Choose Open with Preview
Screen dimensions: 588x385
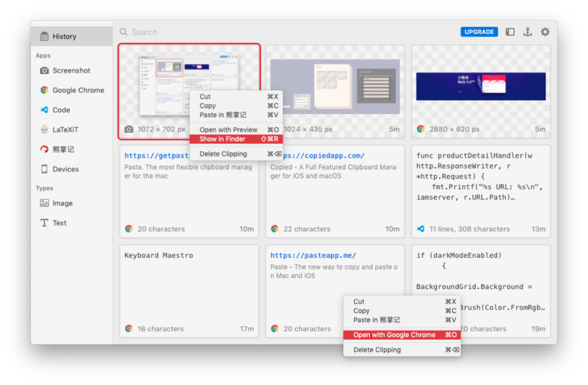pyautogui.click(x=236, y=130)
